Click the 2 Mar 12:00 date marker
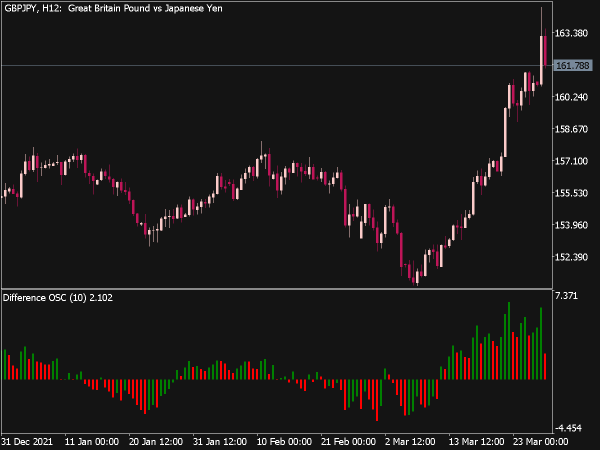This screenshot has height=450, width=600. click(410, 442)
